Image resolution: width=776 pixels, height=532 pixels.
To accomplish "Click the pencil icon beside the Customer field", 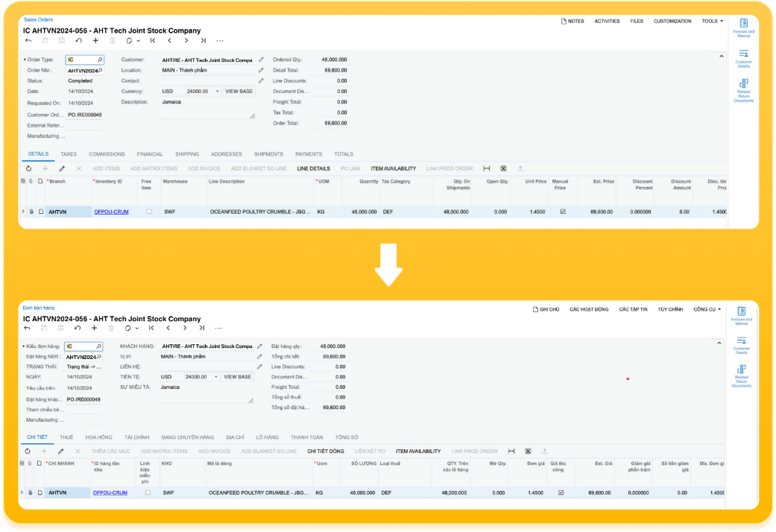I will [x=261, y=60].
